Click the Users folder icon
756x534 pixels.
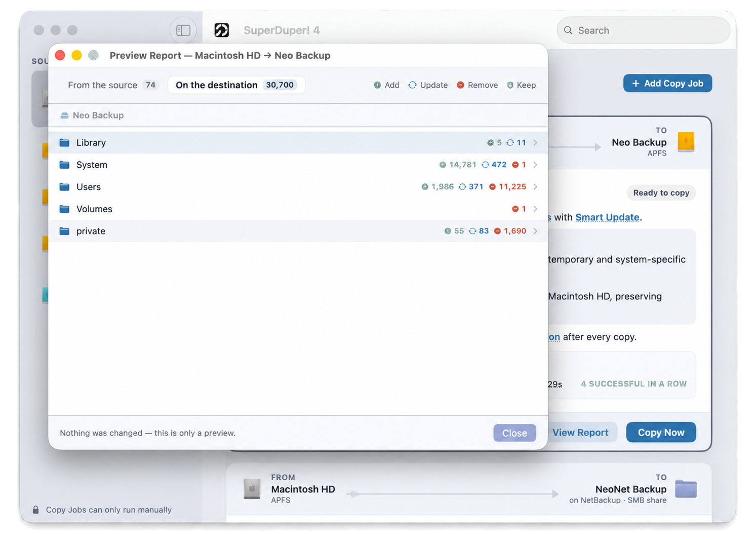coord(64,187)
